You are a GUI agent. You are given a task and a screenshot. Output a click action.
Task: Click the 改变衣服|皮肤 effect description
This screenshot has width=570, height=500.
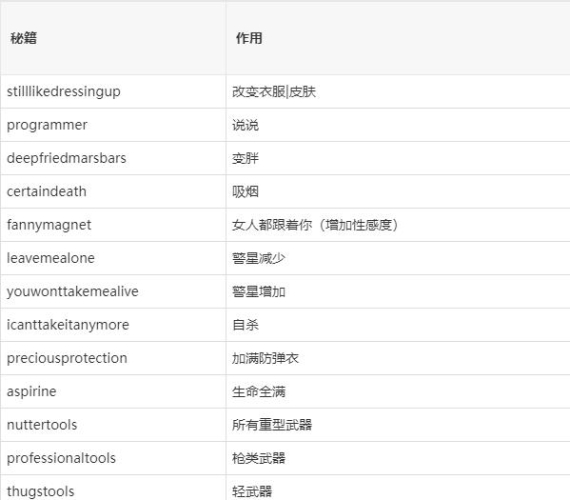pos(274,92)
